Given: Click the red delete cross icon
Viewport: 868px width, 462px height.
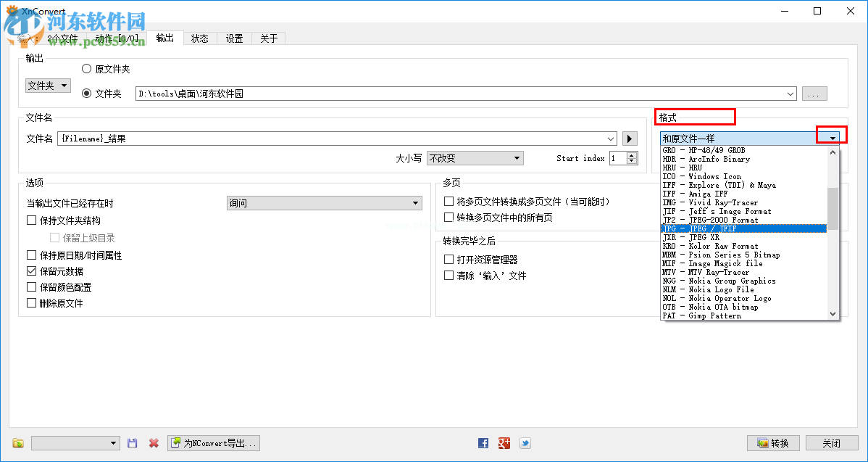Looking at the screenshot, I should [151, 442].
